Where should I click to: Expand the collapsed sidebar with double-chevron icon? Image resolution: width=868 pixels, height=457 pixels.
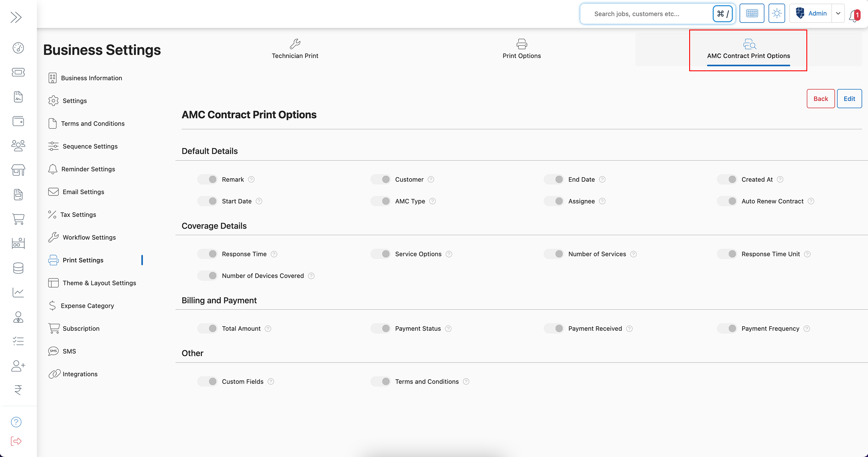[16, 17]
